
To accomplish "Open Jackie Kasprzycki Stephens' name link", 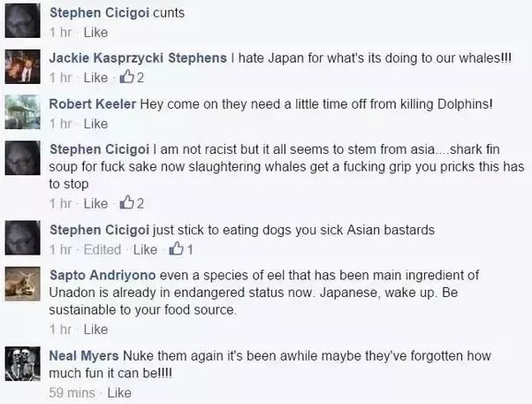I will click(138, 58).
